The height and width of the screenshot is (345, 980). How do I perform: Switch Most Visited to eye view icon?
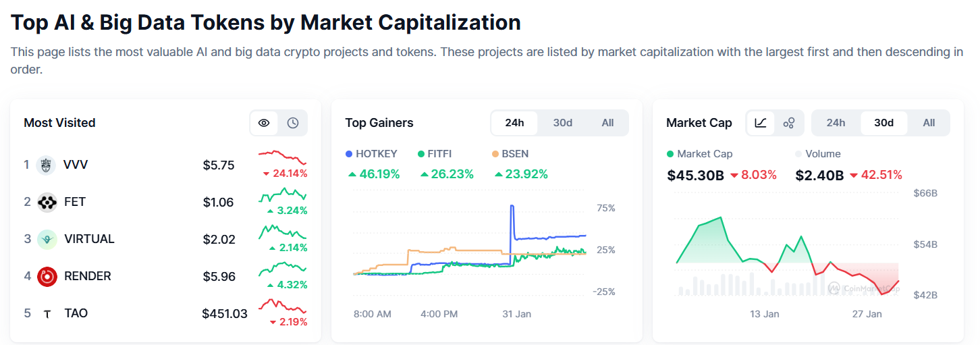(264, 123)
